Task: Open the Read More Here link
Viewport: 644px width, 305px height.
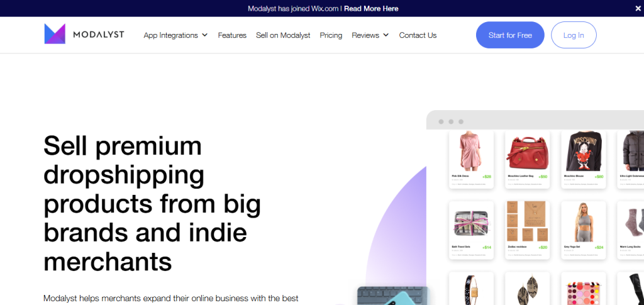Action: (x=371, y=8)
